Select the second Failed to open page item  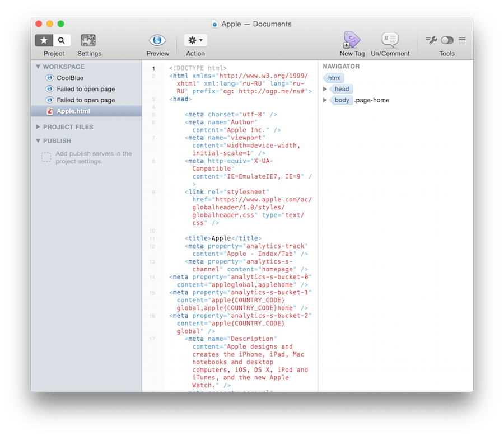pyautogui.click(x=86, y=100)
